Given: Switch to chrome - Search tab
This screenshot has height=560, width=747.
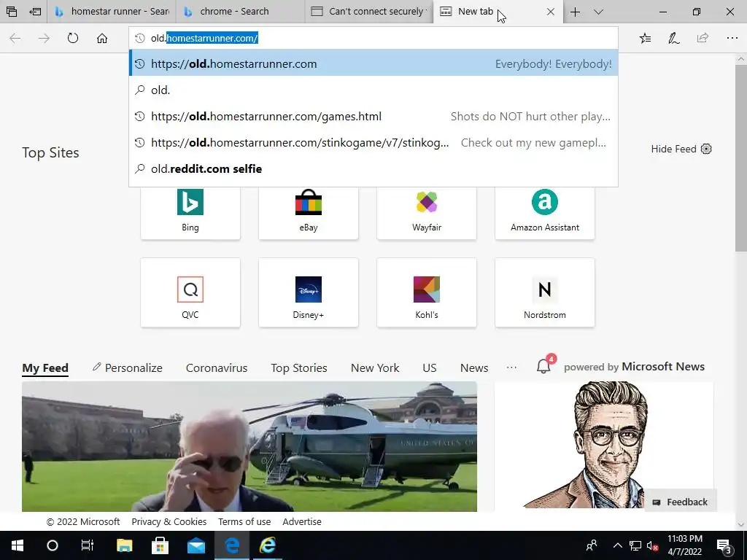Looking at the screenshot, I should (240, 12).
